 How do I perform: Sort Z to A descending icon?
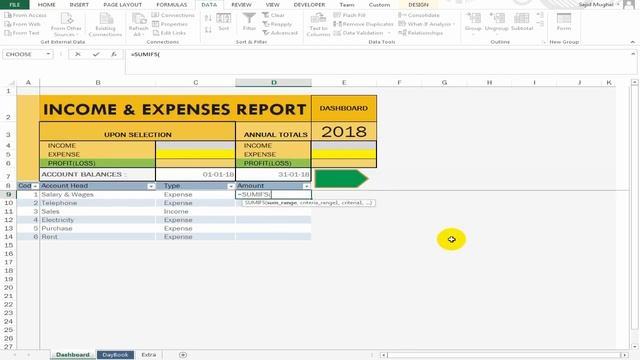pos(208,30)
